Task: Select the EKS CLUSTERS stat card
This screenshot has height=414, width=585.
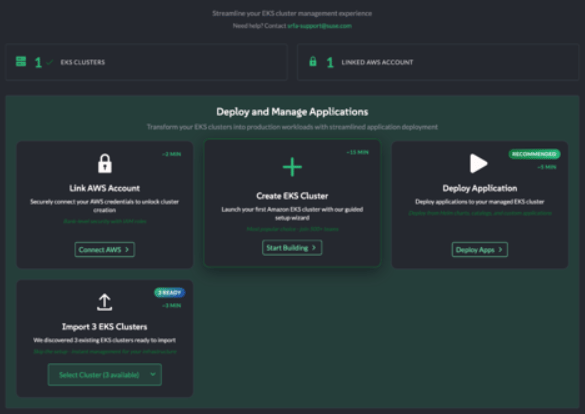Action: (x=147, y=62)
